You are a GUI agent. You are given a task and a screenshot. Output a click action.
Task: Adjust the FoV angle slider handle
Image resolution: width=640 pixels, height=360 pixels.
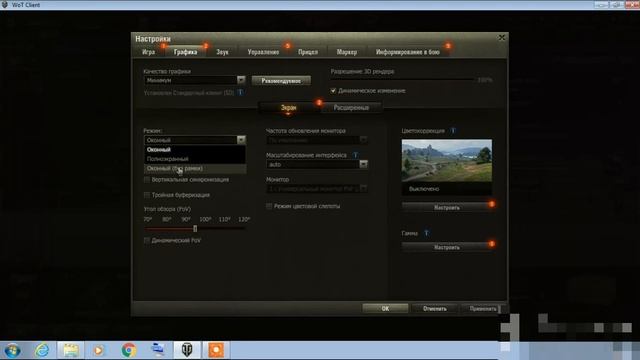coord(195,229)
